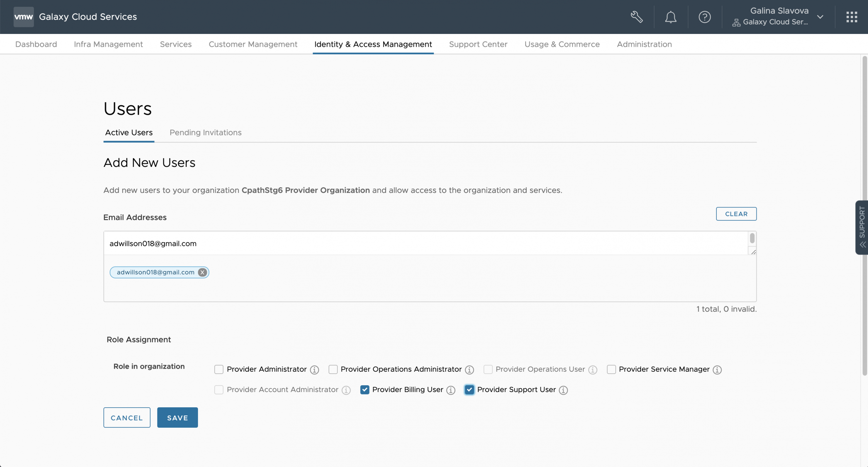Open the notifications bell
868x467 pixels.
pyautogui.click(x=670, y=17)
